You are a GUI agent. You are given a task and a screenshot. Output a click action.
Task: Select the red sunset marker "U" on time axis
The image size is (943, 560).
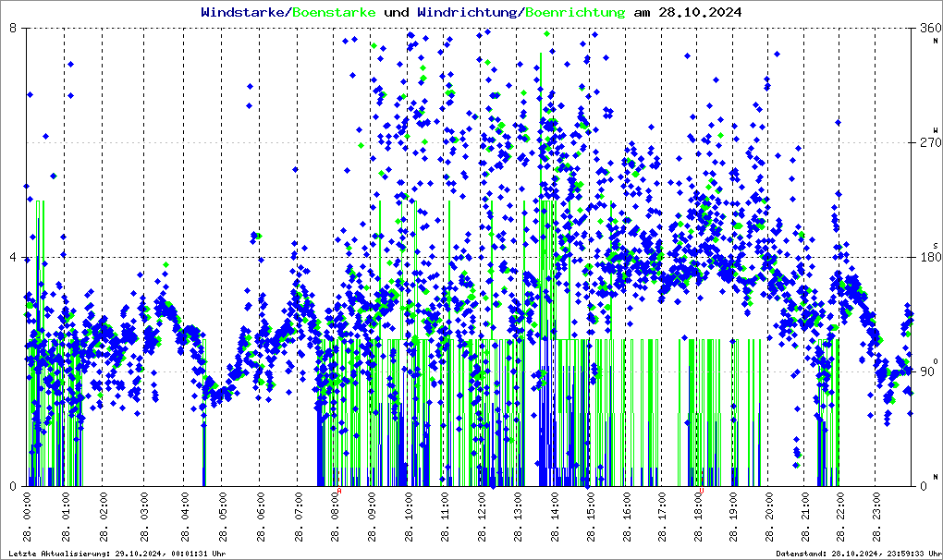tap(703, 493)
